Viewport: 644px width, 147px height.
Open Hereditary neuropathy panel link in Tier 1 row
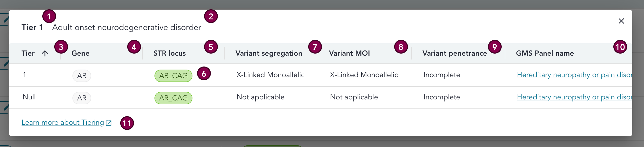pos(574,75)
